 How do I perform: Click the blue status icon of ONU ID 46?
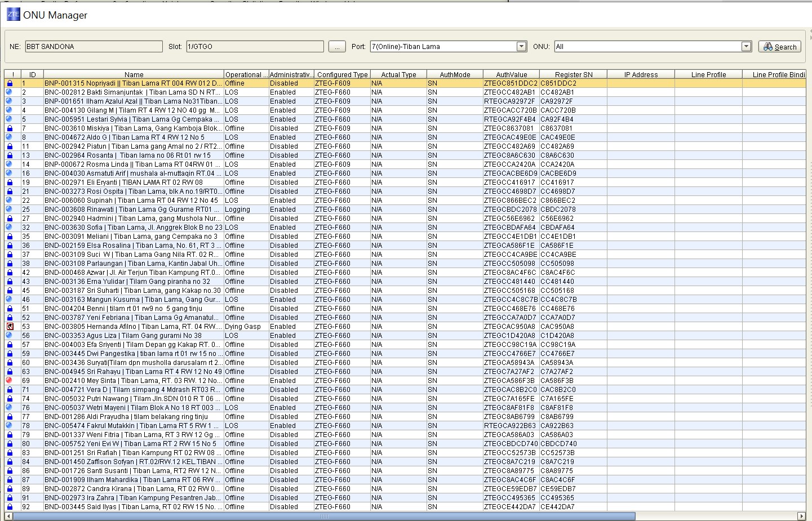[x=9, y=299]
